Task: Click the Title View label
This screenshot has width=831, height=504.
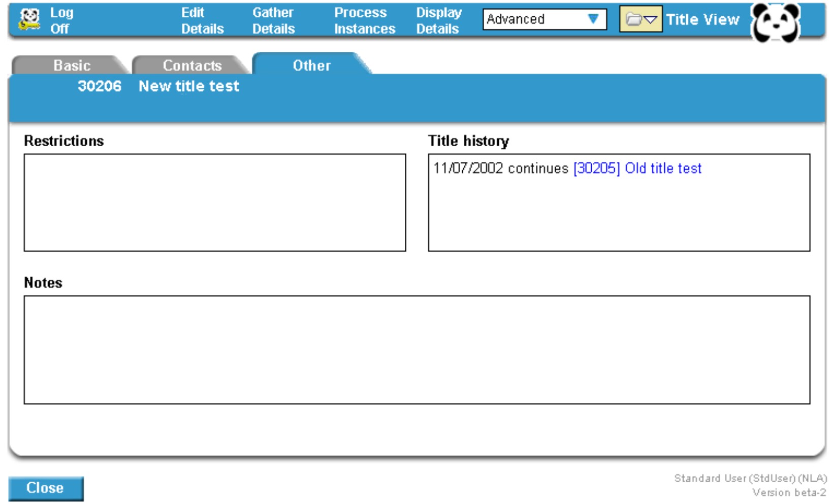Action: [x=702, y=19]
